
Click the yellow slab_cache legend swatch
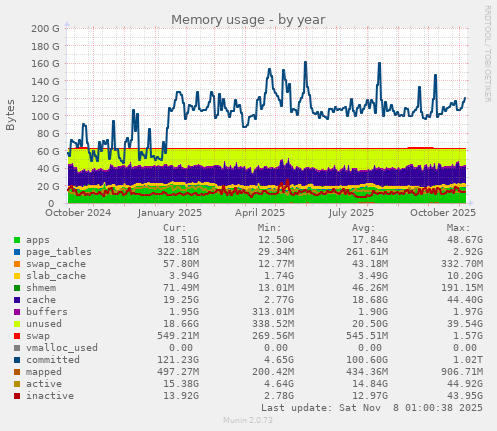point(17,276)
